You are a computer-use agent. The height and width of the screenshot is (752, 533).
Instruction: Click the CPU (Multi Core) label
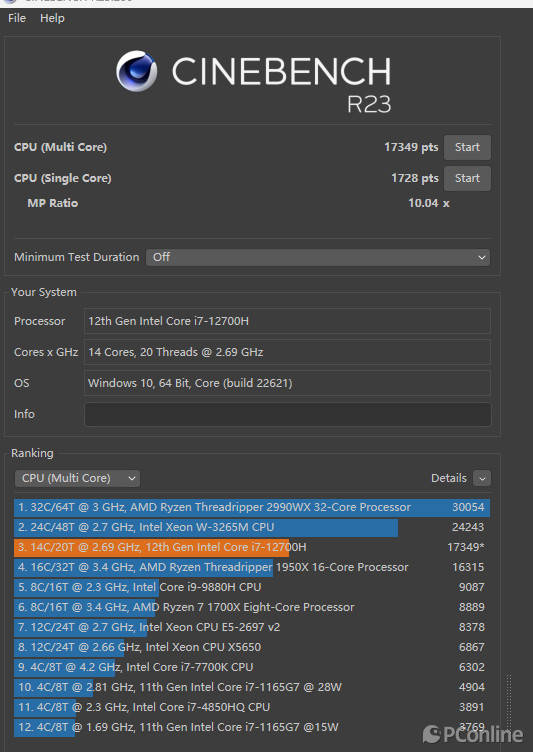(60, 147)
